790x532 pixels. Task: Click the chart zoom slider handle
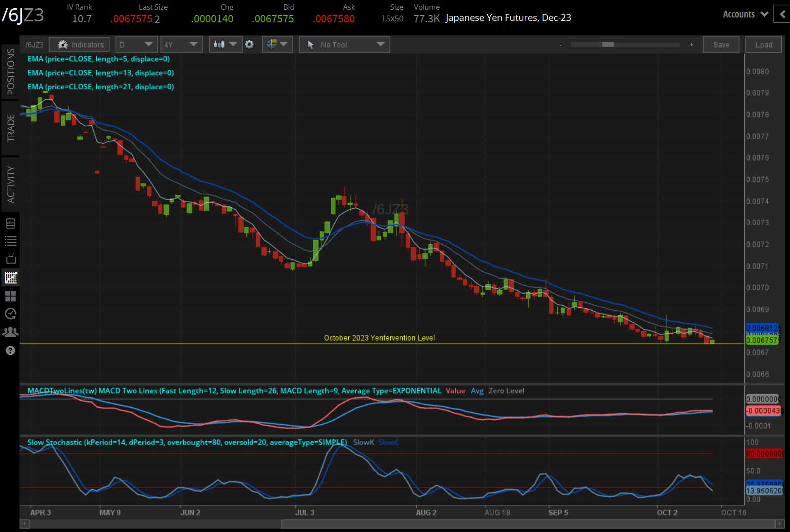tap(608, 45)
